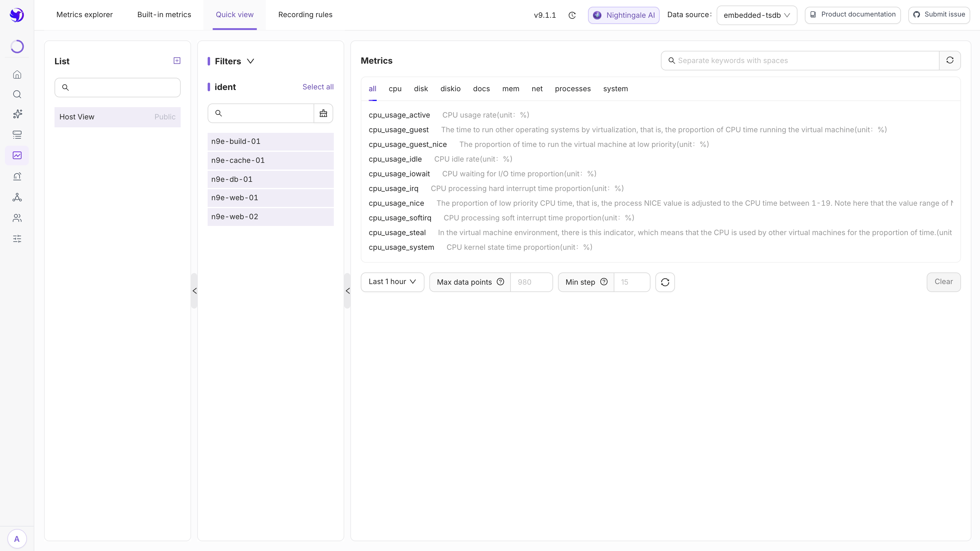Click Select all idents link

318,87
